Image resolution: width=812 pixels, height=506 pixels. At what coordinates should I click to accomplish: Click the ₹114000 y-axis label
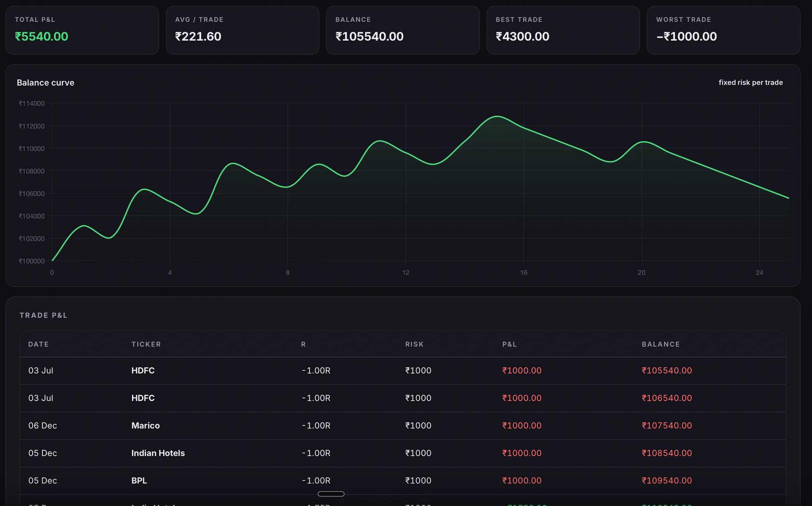pos(32,103)
